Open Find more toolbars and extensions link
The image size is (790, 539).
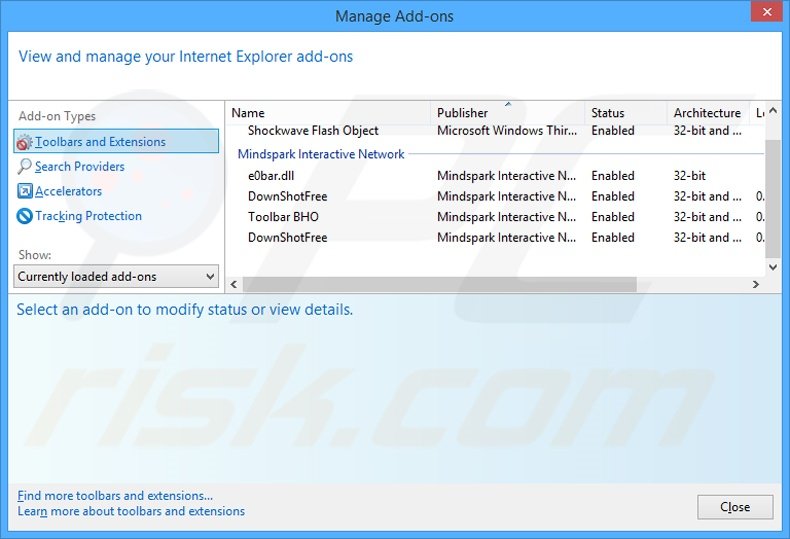115,496
